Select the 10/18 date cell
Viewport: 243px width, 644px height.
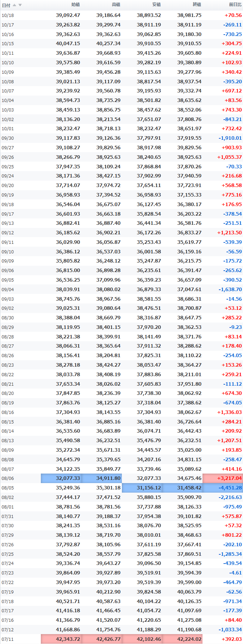coord(8,16)
